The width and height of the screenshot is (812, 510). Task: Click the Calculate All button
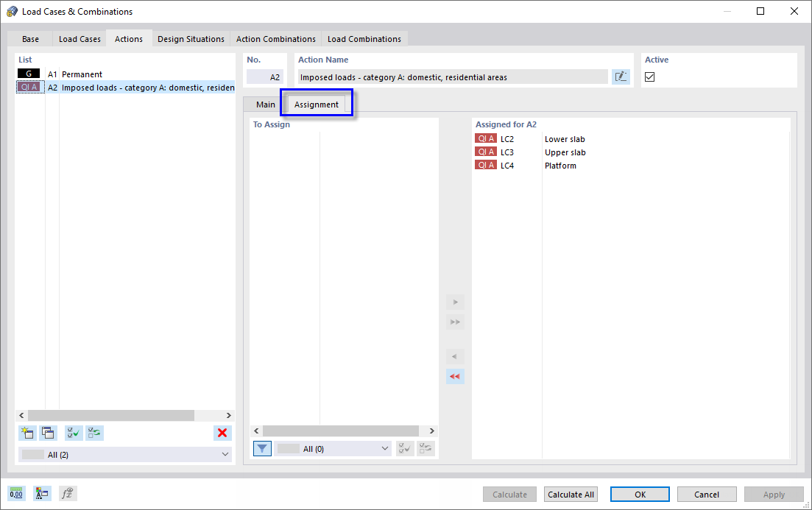tap(571, 495)
